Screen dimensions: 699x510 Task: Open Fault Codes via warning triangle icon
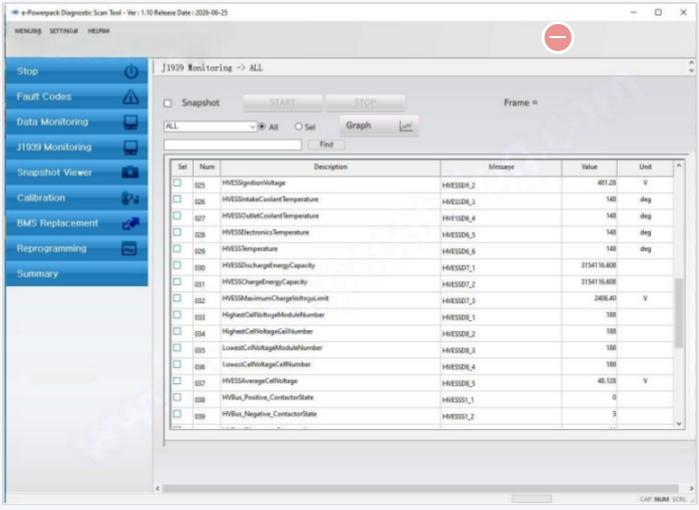130,97
